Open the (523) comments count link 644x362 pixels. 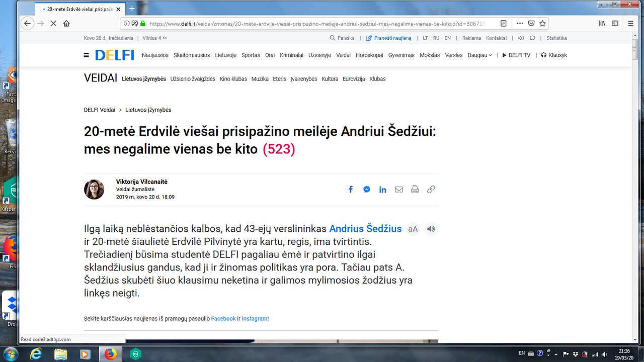(x=279, y=149)
